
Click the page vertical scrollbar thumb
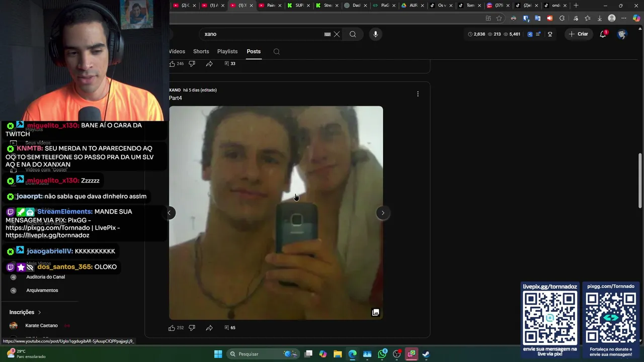tap(640, 180)
